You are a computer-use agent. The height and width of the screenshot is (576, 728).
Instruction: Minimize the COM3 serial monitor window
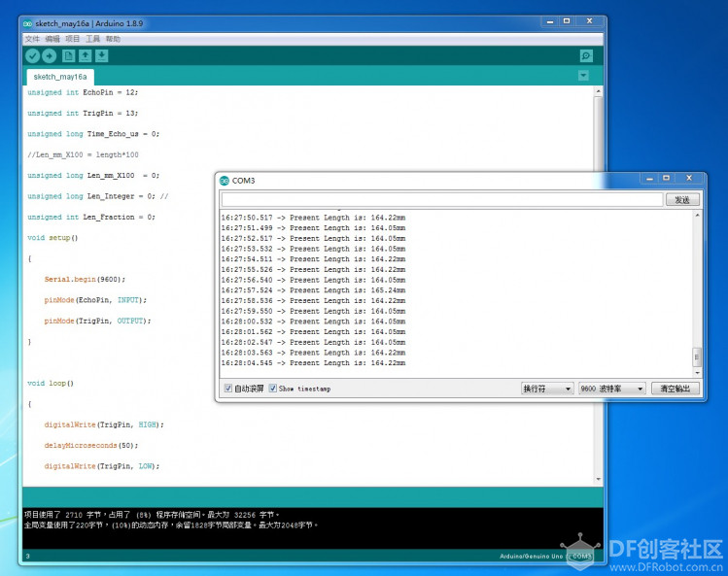point(649,178)
